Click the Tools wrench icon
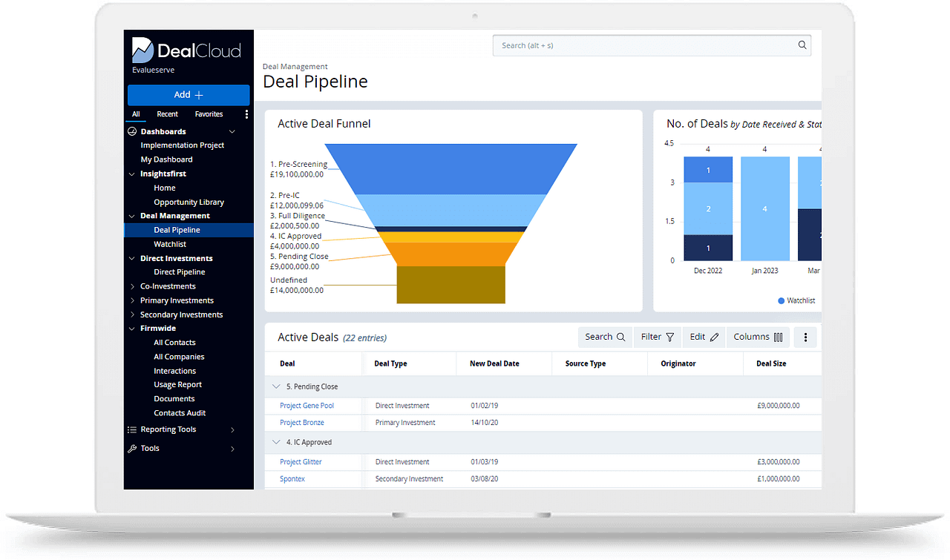Viewport: 950px width, 560px height. pos(133,449)
